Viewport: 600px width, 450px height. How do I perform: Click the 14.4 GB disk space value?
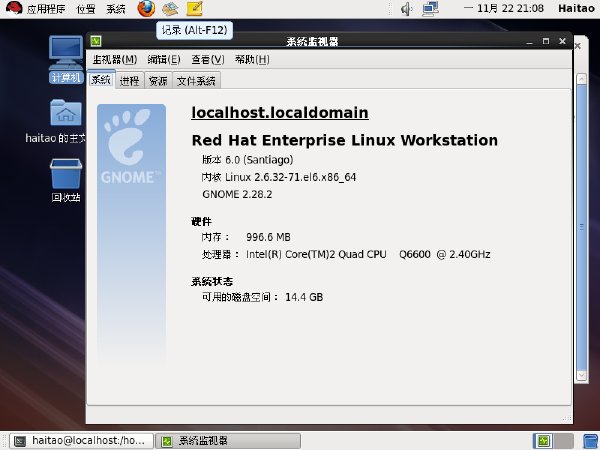[304, 297]
